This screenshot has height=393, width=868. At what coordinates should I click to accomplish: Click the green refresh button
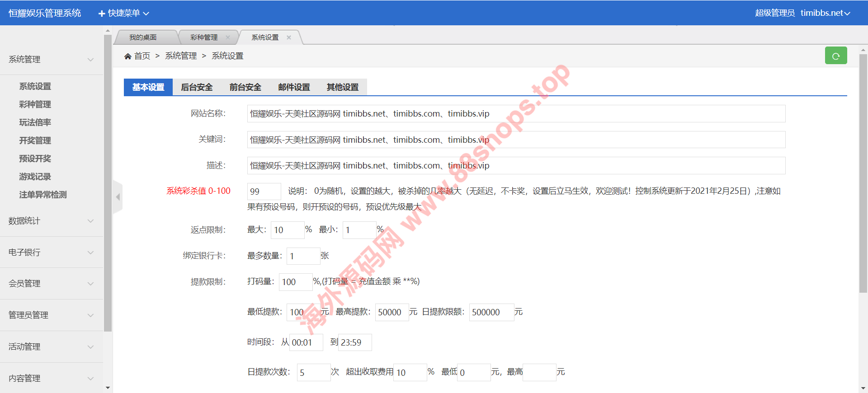835,56
